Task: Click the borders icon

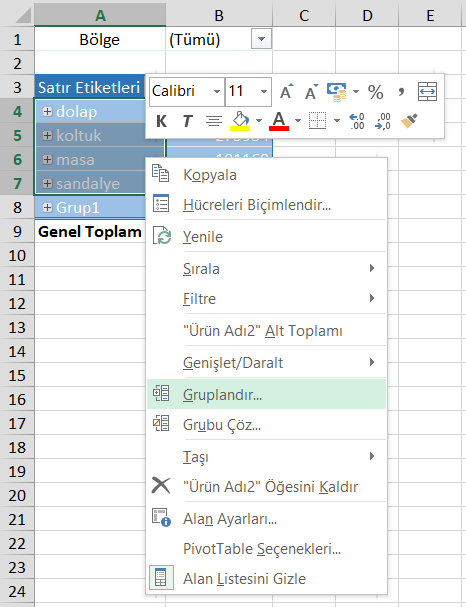Action: pos(317,121)
